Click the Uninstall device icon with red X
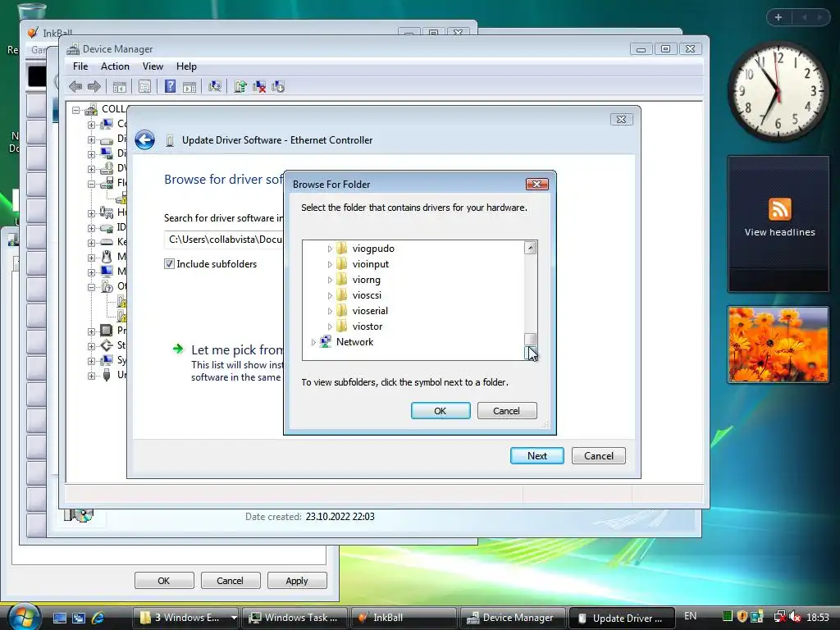The height and width of the screenshot is (630, 840). [259, 86]
